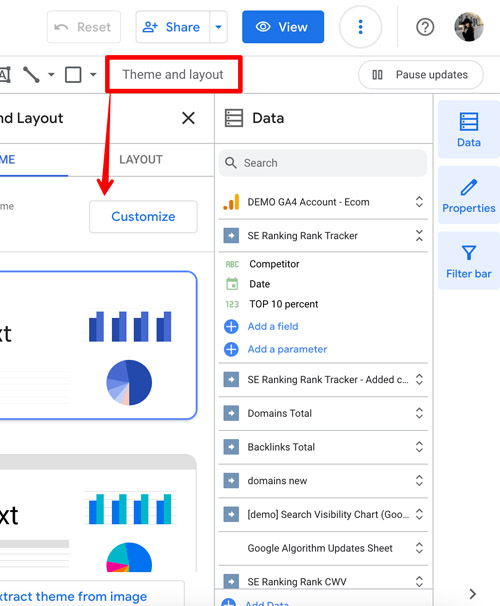Pause updates toggle button
Screen dimensions: 500x606
[421, 75]
